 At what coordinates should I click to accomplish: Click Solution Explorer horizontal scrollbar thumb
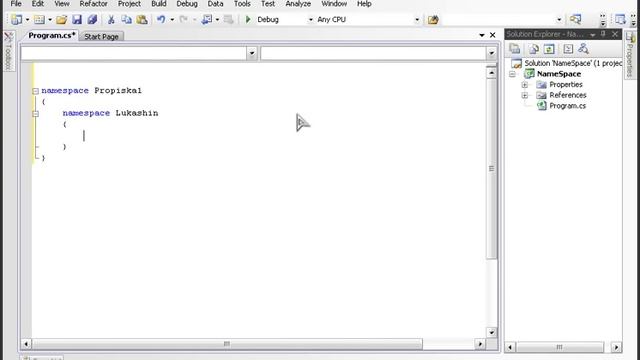[x=560, y=347]
